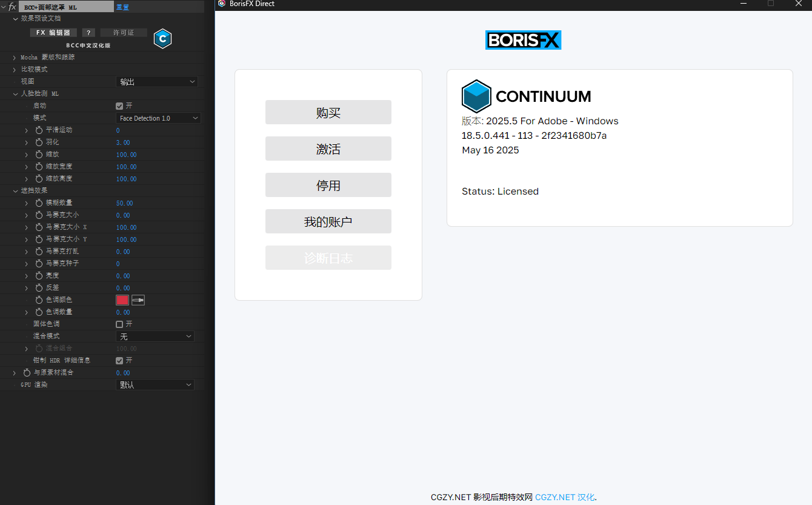812x505 pixels.
Task: Click the 许可证 button
Action: click(x=124, y=33)
